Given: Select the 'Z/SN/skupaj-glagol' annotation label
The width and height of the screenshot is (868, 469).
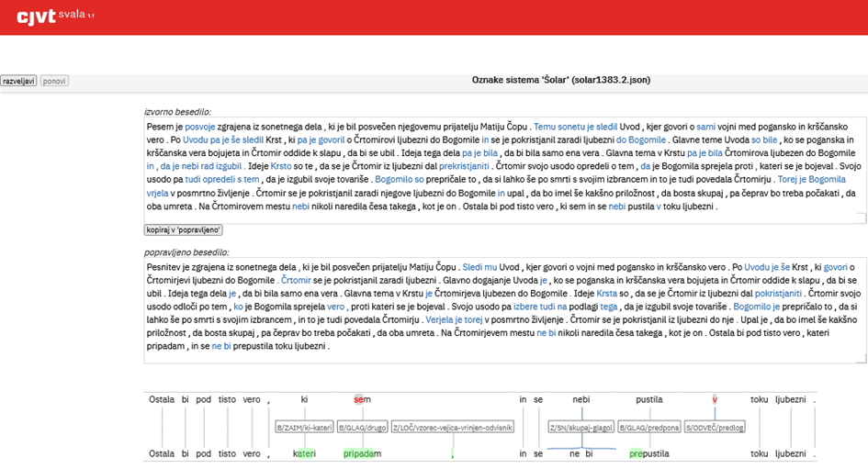Looking at the screenshot, I should [x=581, y=427].
